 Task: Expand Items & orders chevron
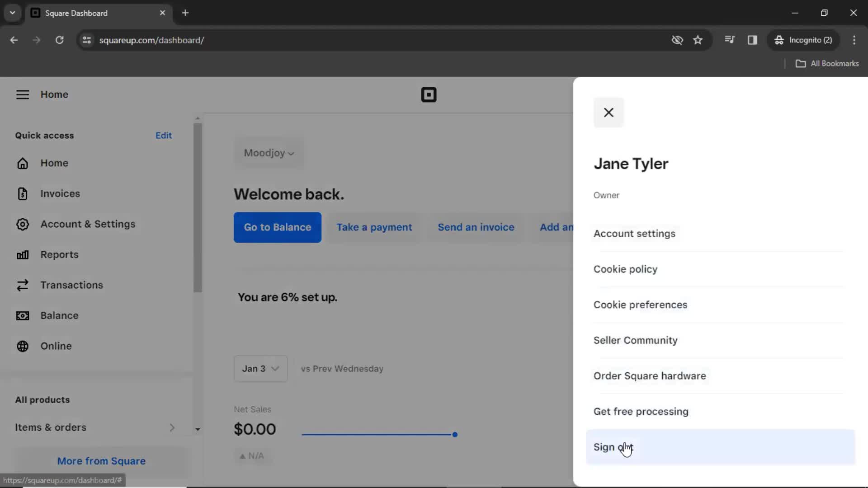pyautogui.click(x=172, y=427)
